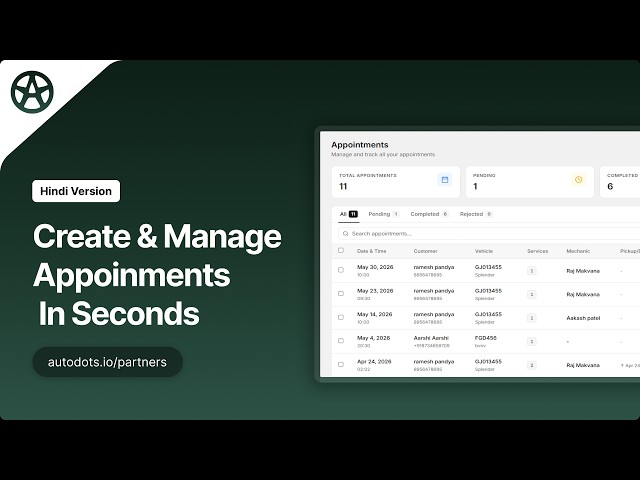640x480 pixels.
Task: Select the Pending card showing 1
Action: (x=529, y=182)
